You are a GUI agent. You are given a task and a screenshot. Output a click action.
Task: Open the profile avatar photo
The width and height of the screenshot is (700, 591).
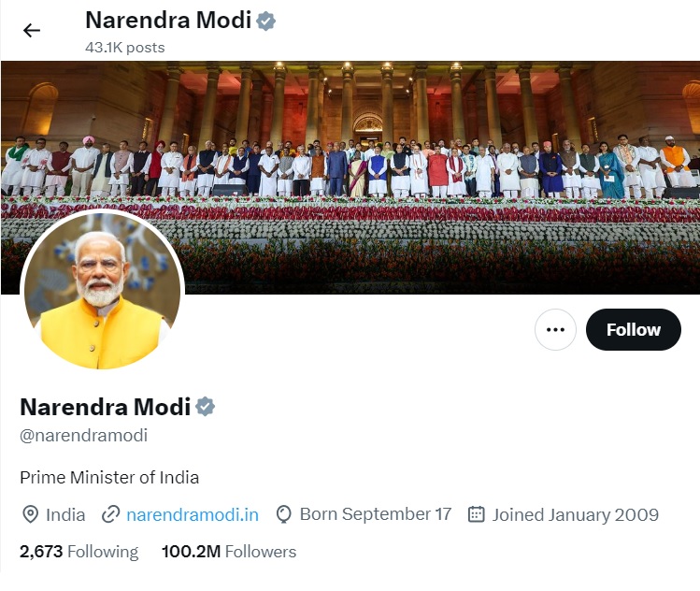[102, 290]
